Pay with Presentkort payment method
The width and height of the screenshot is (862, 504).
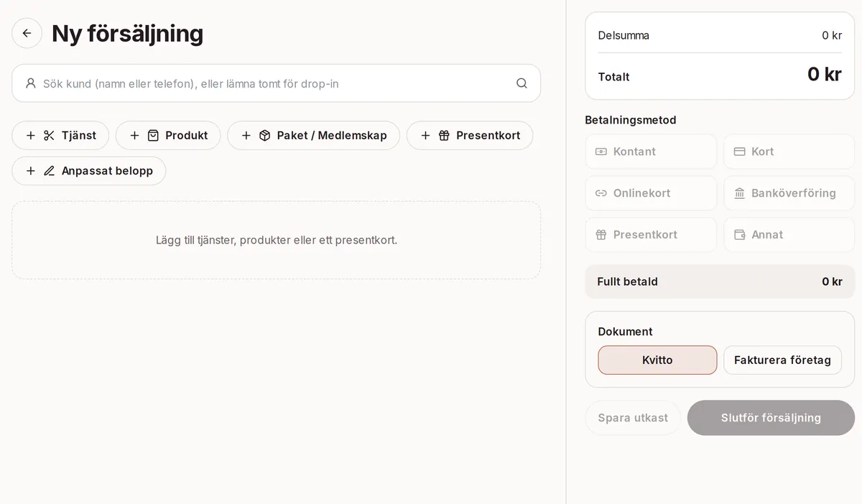[x=651, y=235]
